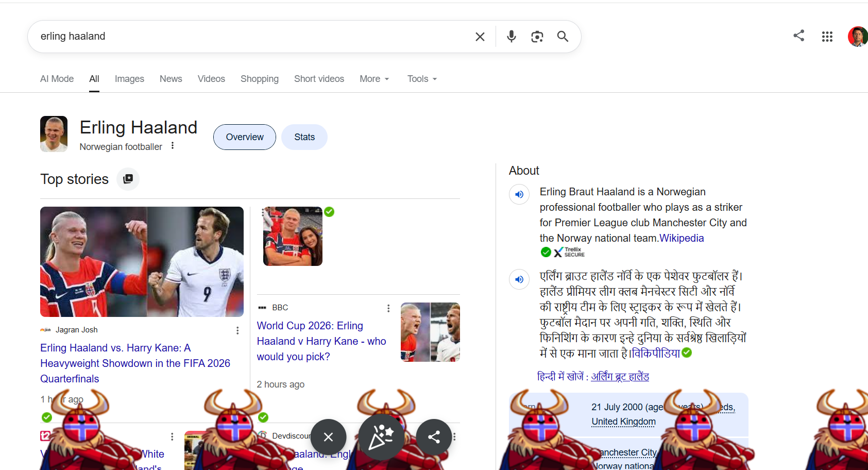868x470 pixels.
Task: Open the thumbnail of Haaland with a woman
Action: click(x=293, y=237)
